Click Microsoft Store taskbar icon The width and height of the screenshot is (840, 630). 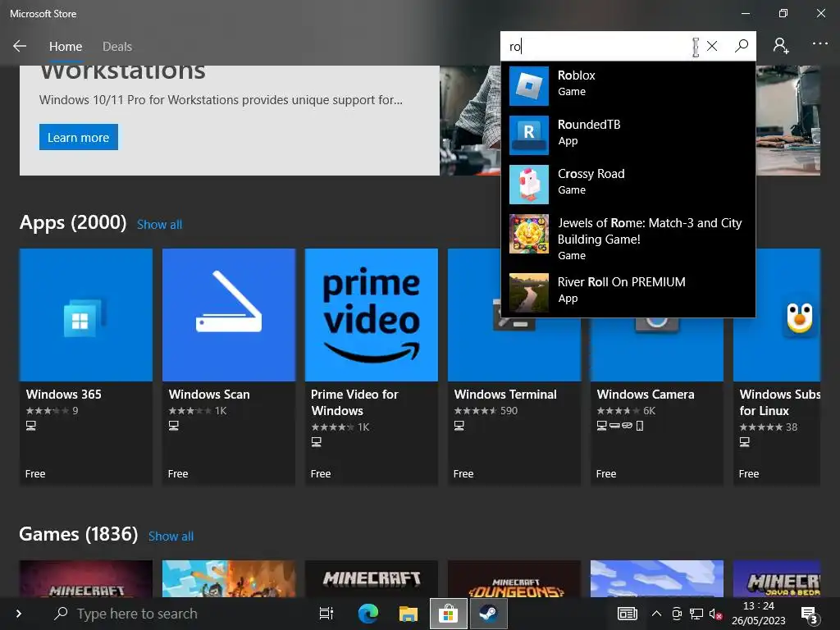pyautogui.click(x=449, y=614)
